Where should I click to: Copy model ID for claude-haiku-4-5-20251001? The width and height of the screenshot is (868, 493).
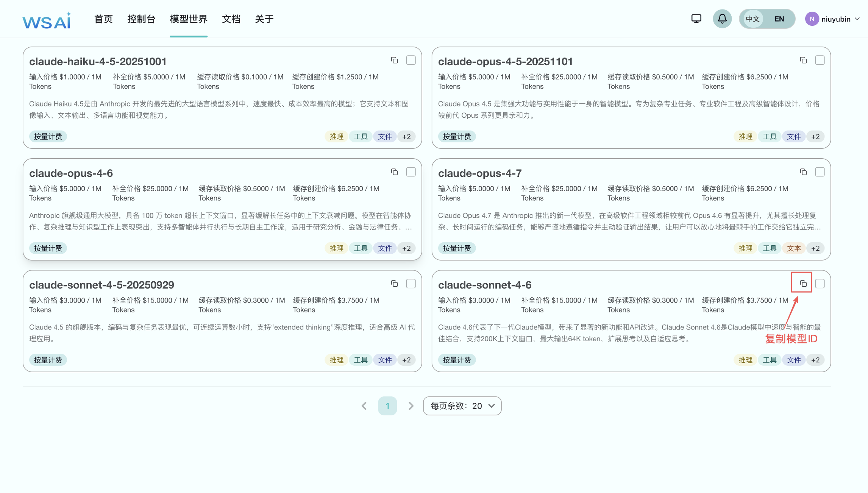[394, 60]
